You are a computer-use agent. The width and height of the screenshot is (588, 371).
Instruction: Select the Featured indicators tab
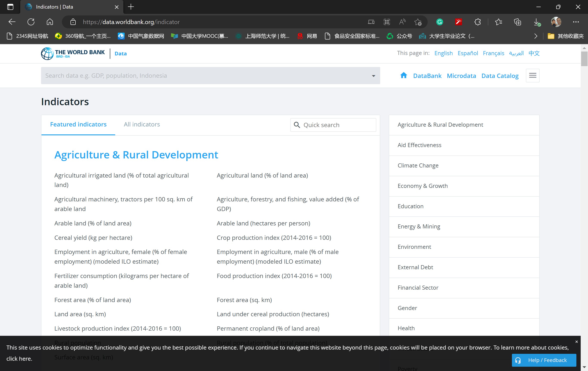click(x=78, y=124)
